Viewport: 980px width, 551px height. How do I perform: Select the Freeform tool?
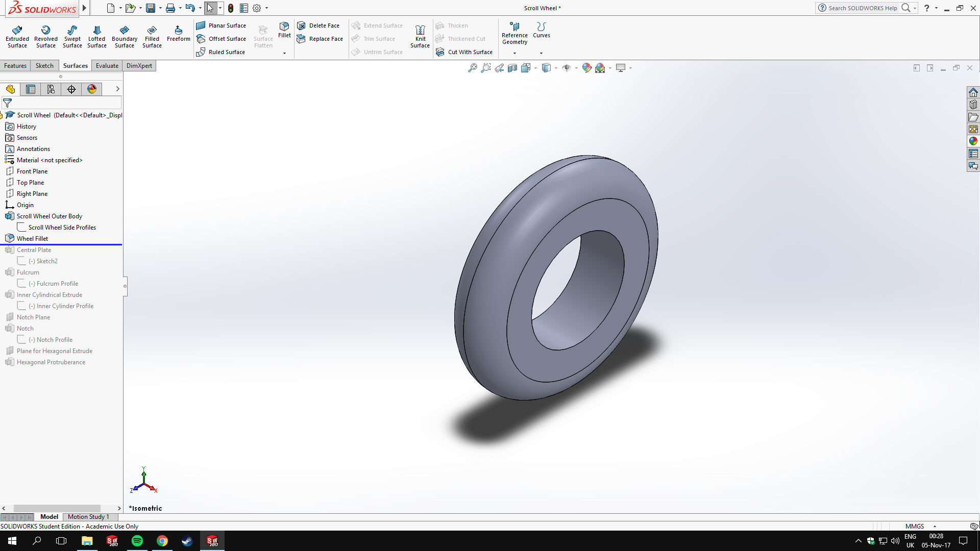179,34
